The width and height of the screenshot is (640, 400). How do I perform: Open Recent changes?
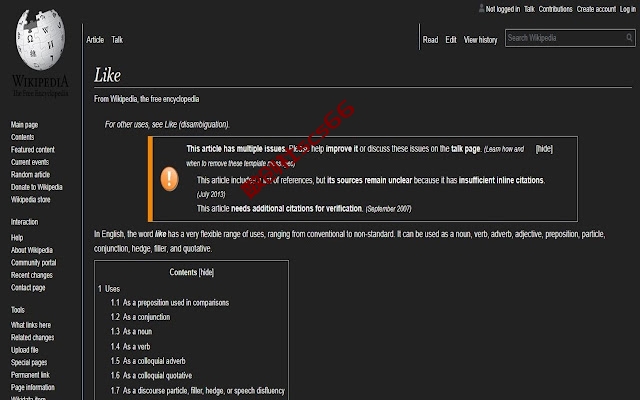tap(31, 276)
